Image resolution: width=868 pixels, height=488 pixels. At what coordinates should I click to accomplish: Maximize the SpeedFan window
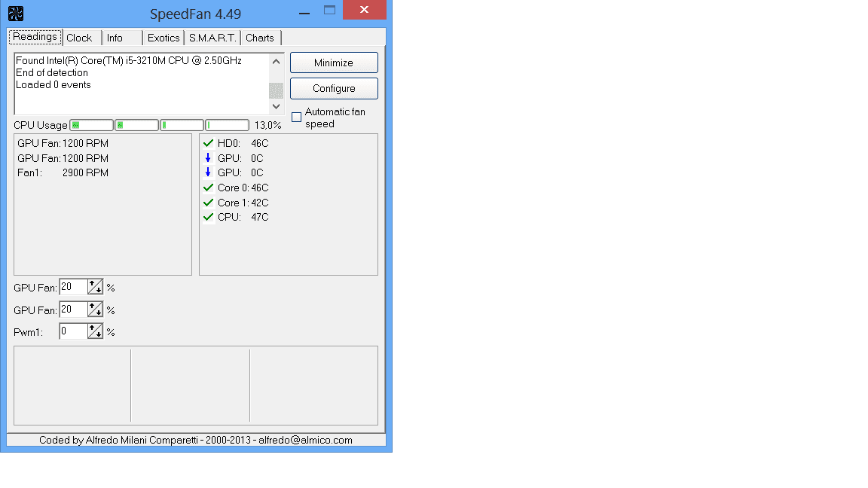[x=329, y=10]
